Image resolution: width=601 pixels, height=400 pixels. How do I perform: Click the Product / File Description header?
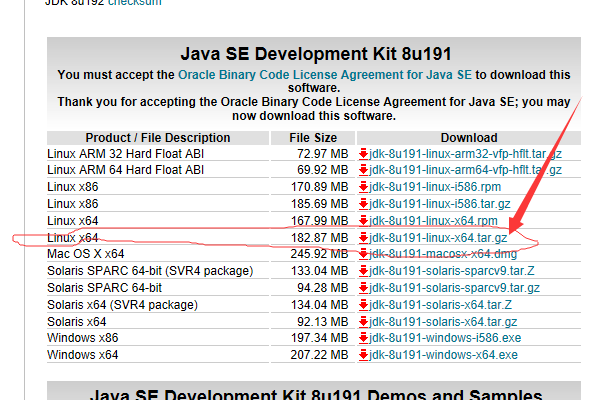pos(158,138)
